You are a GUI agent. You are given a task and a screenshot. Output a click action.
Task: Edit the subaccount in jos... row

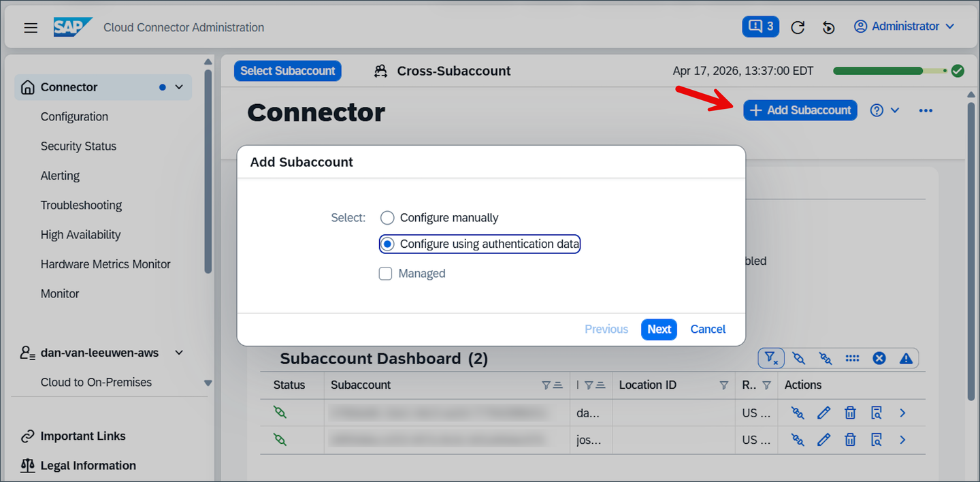pyautogui.click(x=823, y=440)
